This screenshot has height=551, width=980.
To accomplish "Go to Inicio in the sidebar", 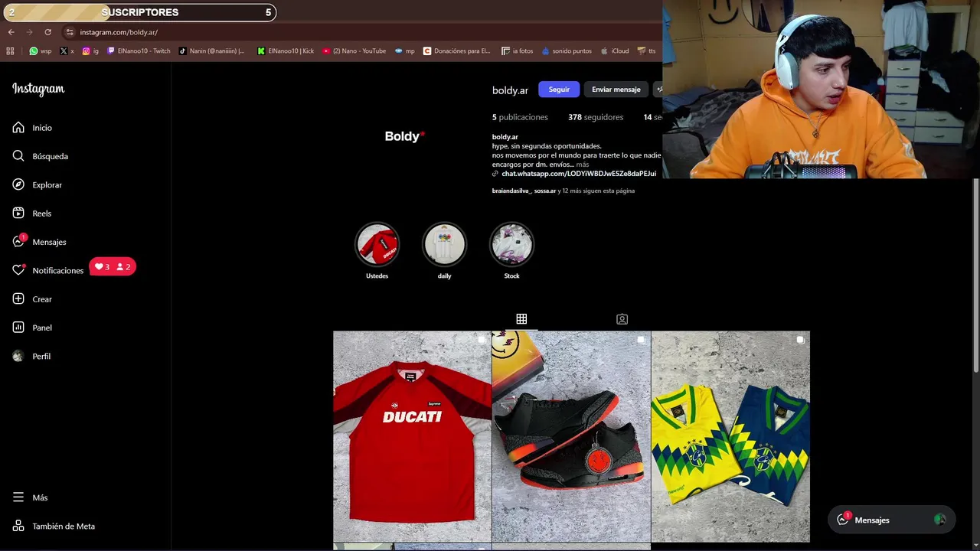I will pyautogui.click(x=32, y=128).
